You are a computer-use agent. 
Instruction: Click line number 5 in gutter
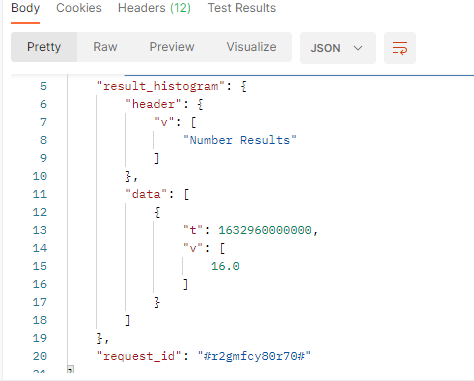click(43, 86)
